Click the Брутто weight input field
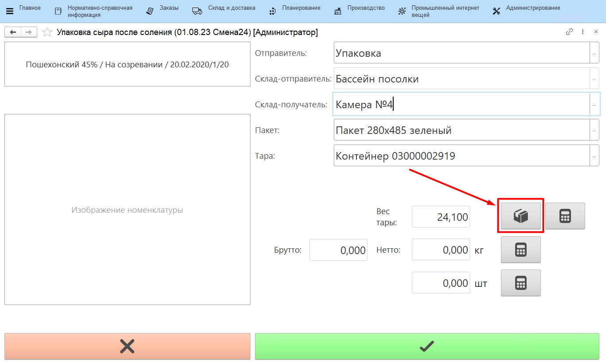Screen dimensions: 606x364 [x=338, y=250]
